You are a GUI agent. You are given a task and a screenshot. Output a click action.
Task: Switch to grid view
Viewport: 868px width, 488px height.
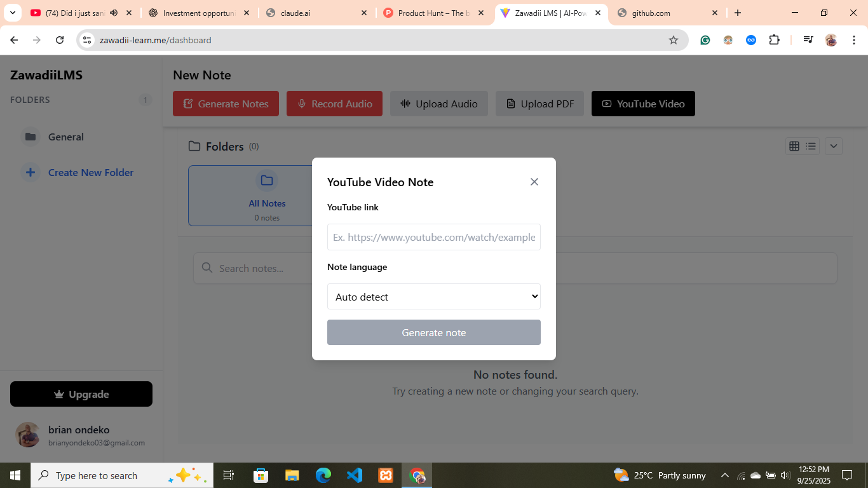coord(794,146)
